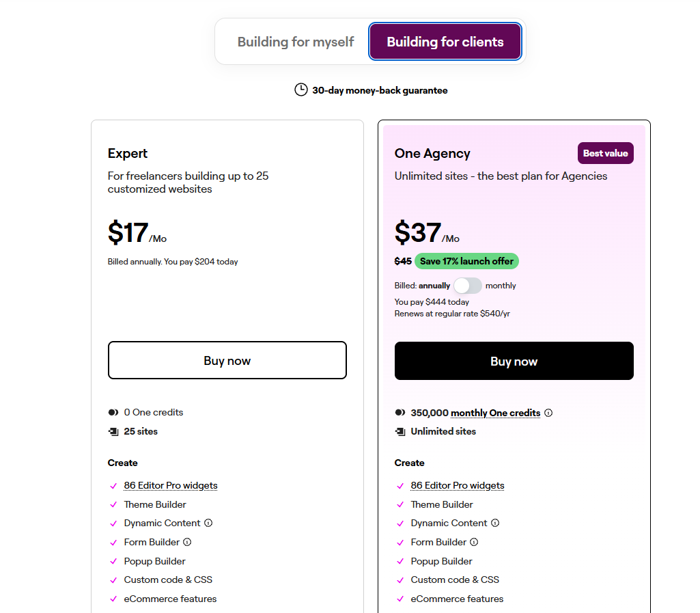The width and height of the screenshot is (700, 613).
Task: Click 'Save 17% launch offer' green badge
Action: 466,261
